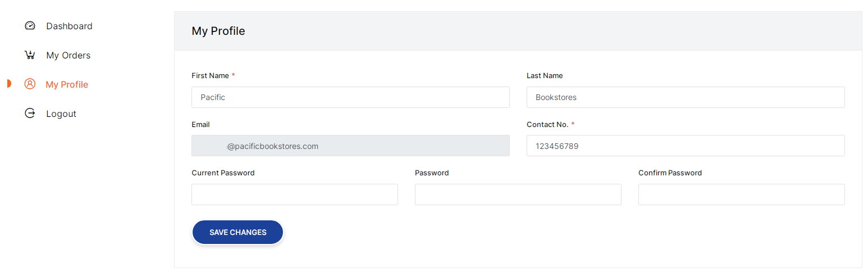The image size is (868, 276).
Task: Click the Dashboard speedometer icon
Action: tap(30, 26)
